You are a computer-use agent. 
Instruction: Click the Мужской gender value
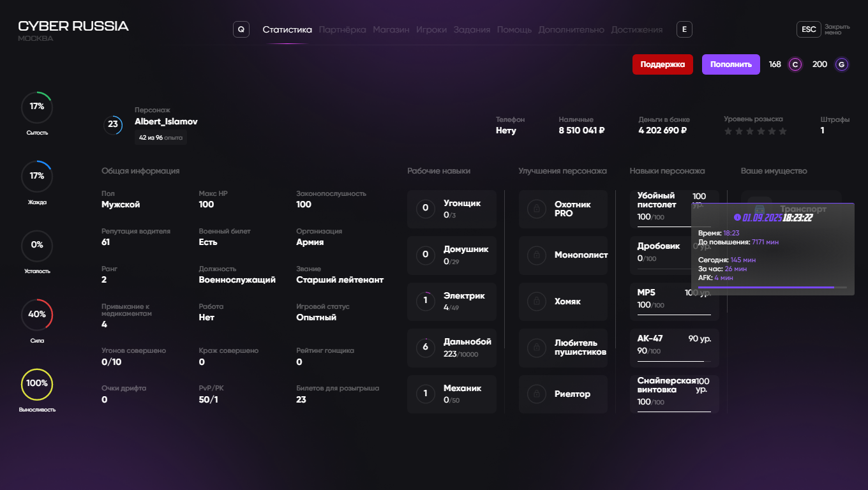(121, 204)
